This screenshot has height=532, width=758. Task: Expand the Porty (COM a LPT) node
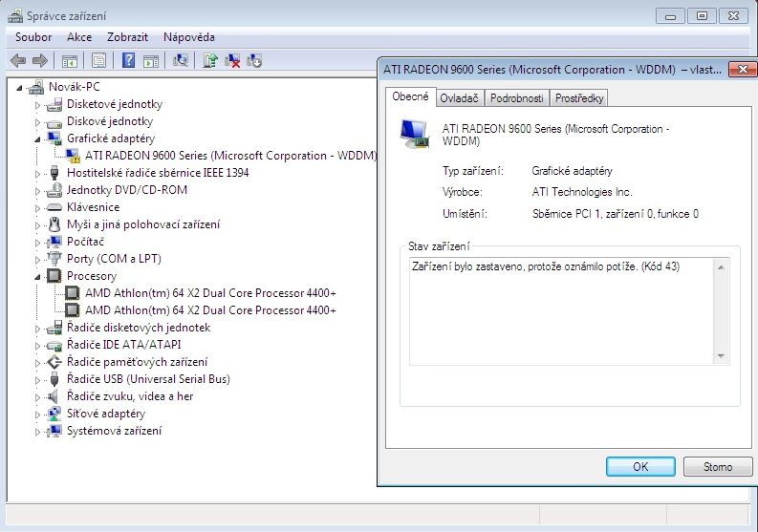coord(37,260)
